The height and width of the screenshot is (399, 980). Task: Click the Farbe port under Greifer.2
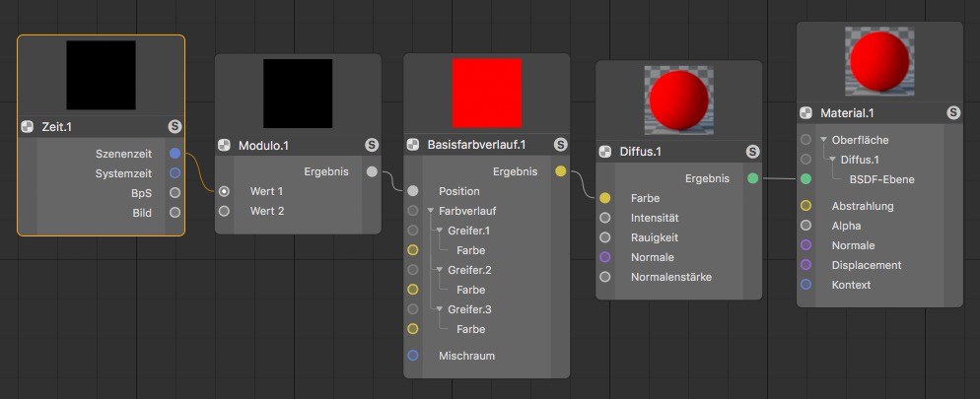point(412,290)
